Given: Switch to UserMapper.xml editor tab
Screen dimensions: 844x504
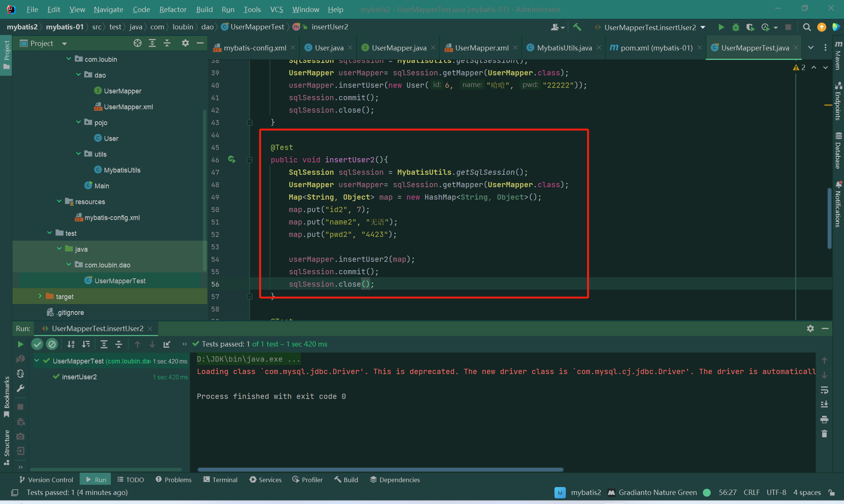Looking at the screenshot, I should [481, 48].
